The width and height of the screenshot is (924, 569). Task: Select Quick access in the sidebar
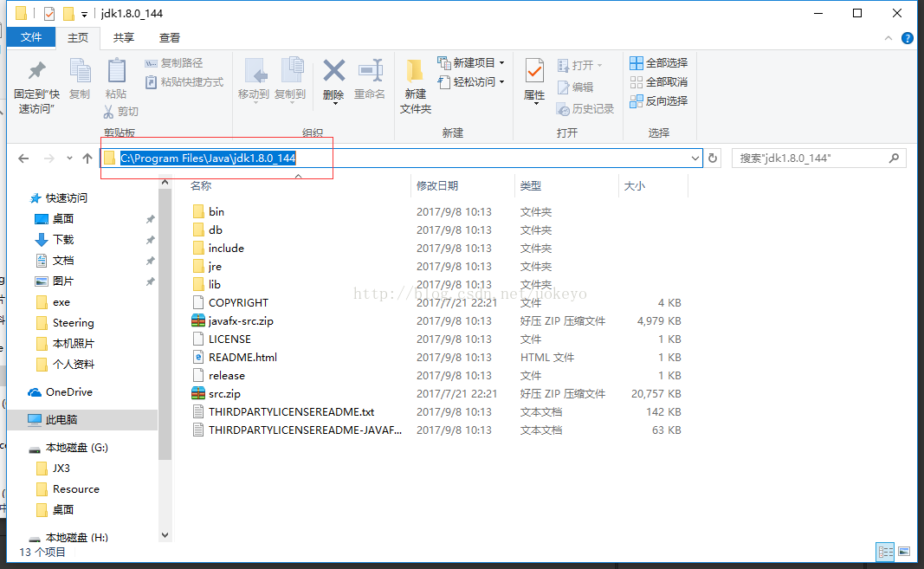pyautogui.click(x=58, y=198)
